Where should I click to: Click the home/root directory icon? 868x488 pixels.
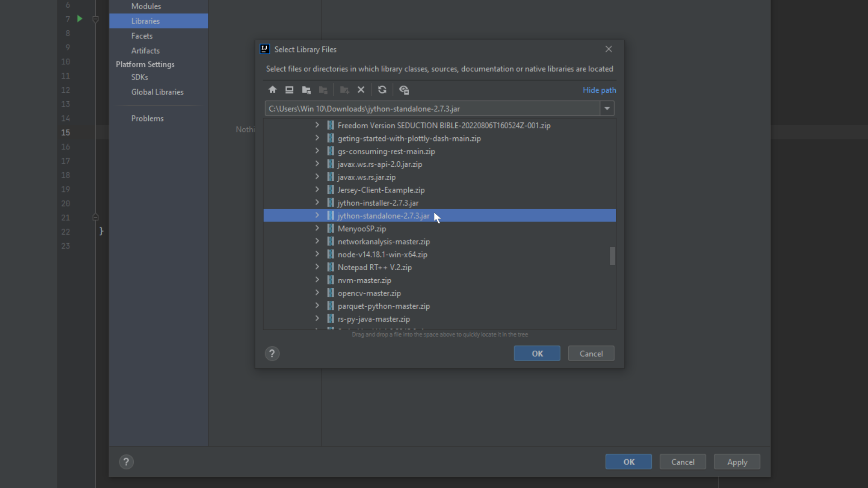[273, 90]
